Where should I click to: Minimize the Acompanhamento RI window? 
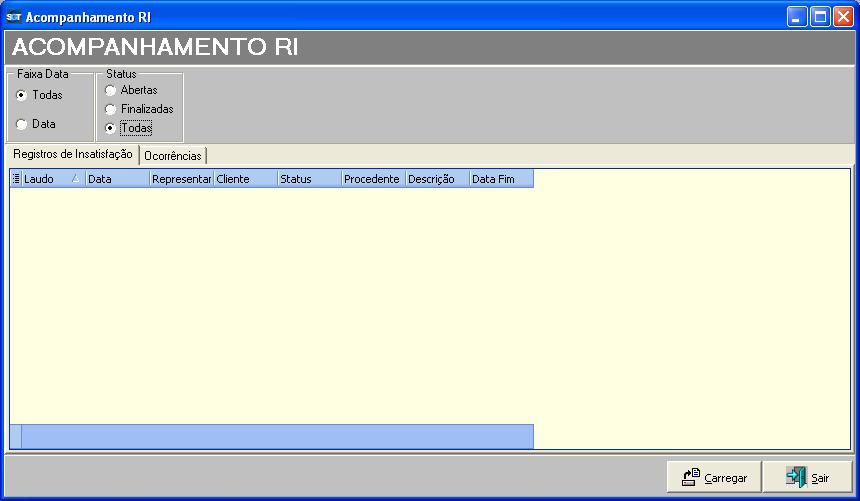click(796, 17)
